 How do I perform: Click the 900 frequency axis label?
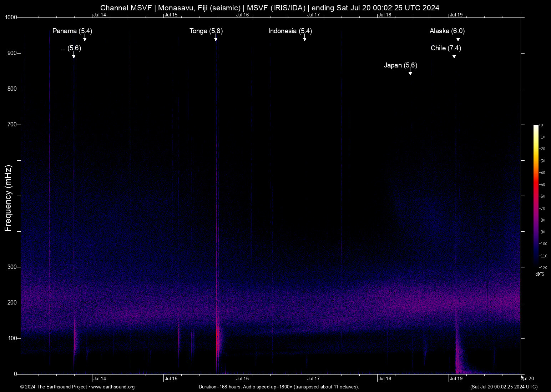coord(12,53)
